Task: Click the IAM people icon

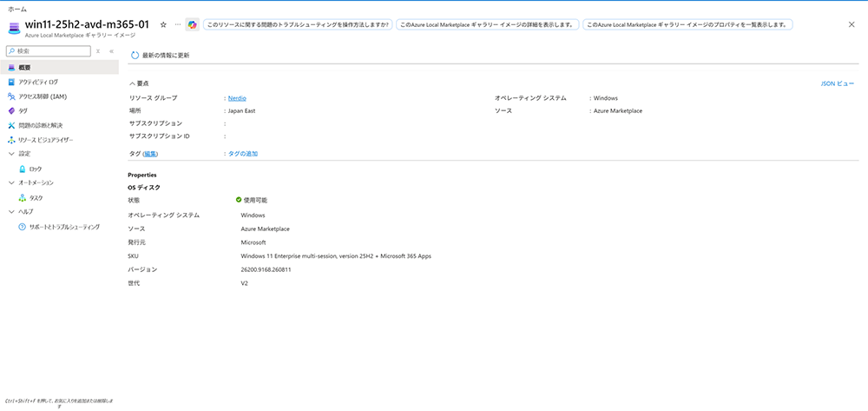Action: (x=11, y=96)
